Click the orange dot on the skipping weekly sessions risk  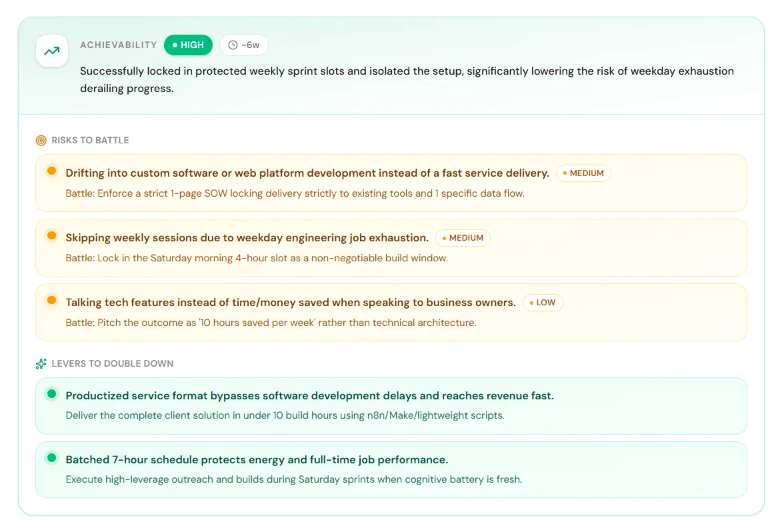(x=52, y=235)
